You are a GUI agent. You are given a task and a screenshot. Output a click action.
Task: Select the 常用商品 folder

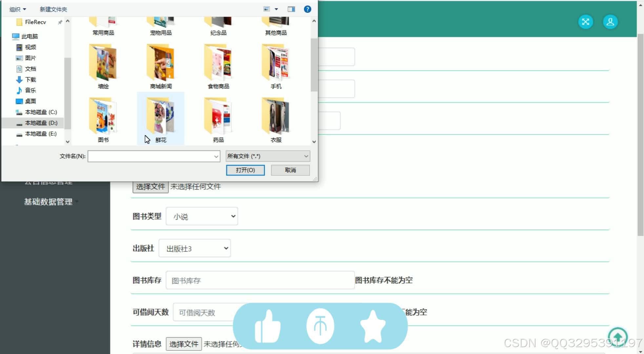(103, 27)
